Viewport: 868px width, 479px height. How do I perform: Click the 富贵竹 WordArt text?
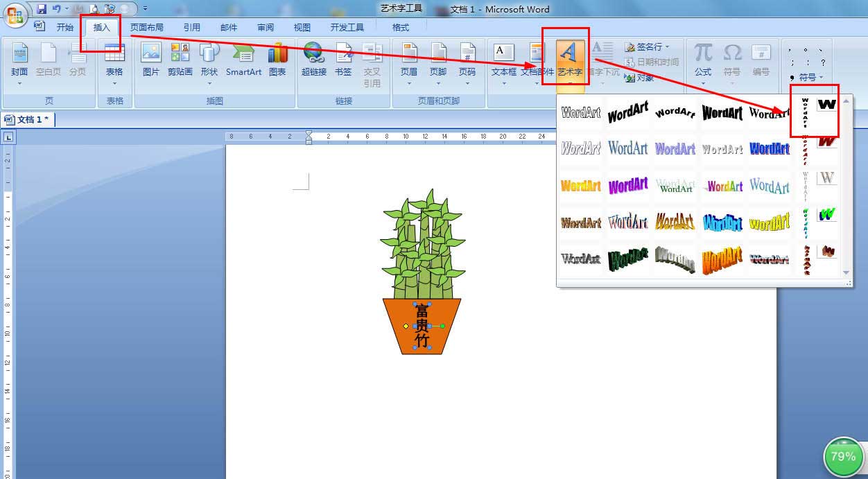pos(422,326)
